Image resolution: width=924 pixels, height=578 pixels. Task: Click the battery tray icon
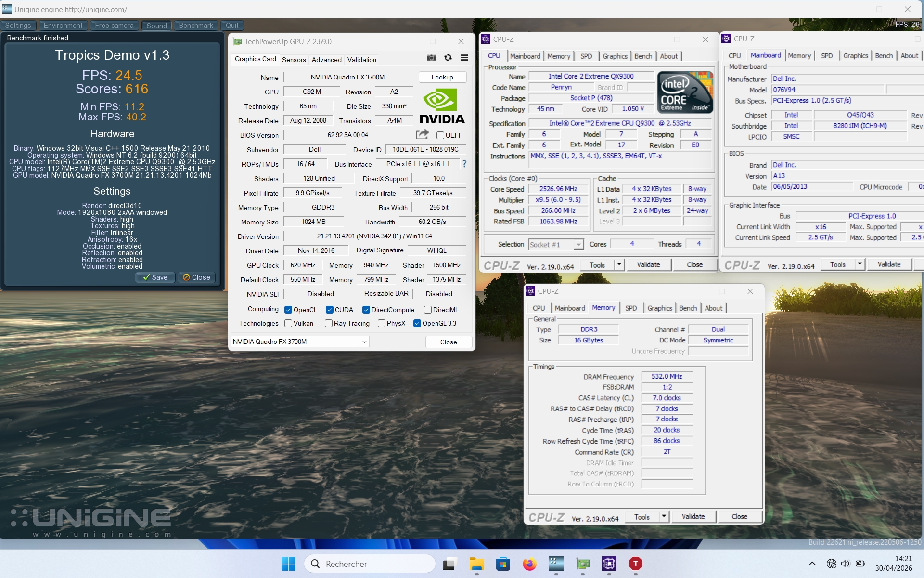860,564
